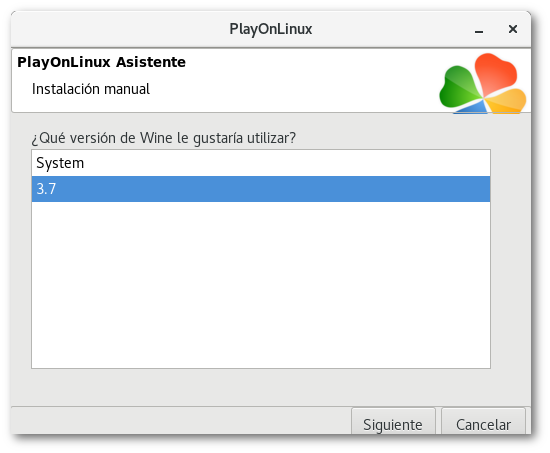The height and width of the screenshot is (453, 550).
Task: Click empty space in the Wine version list
Action: click(x=261, y=284)
